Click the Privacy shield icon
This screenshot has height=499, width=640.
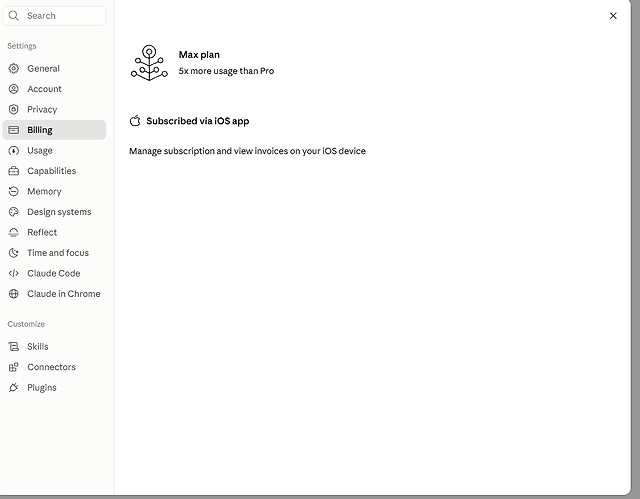(13, 109)
